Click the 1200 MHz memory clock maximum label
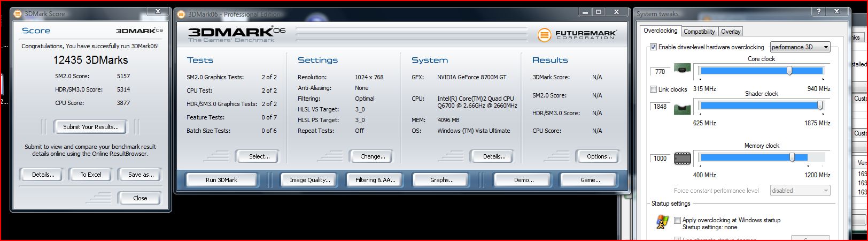This screenshot has height=241, width=868. click(x=817, y=175)
